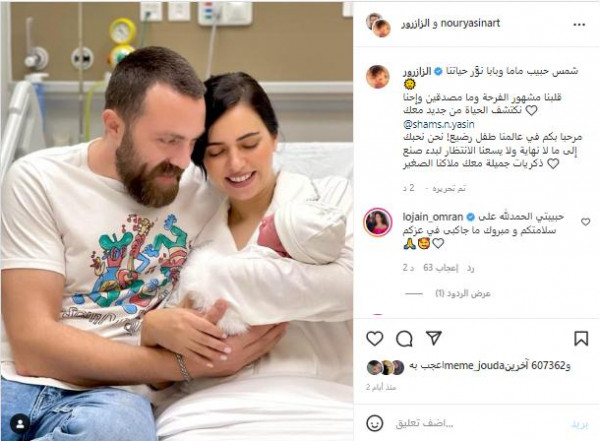
Task: Share post via paper plane icon
Action: coord(434,338)
